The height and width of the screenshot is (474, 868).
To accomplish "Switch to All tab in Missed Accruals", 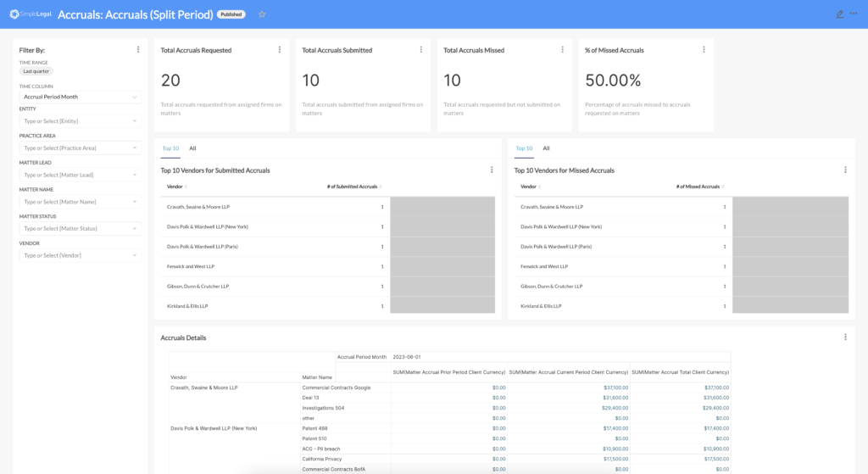I will click(546, 148).
